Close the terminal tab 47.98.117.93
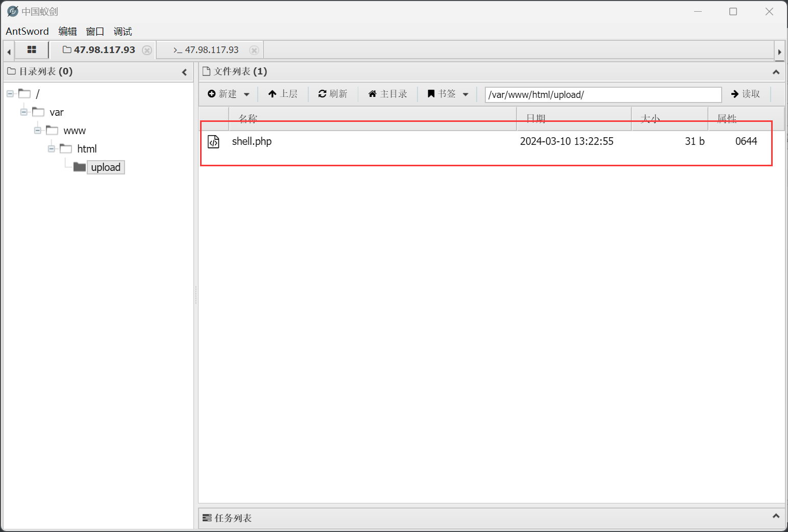The width and height of the screenshot is (788, 532). 254,50
